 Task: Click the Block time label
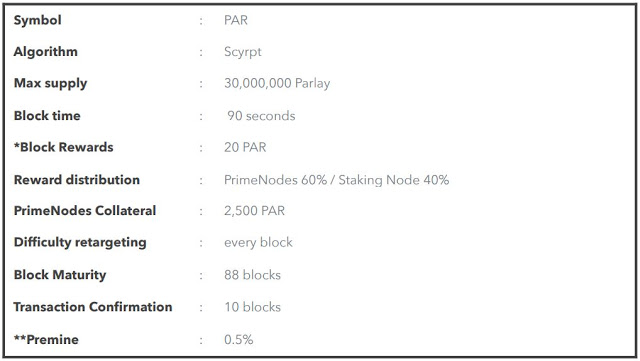pyautogui.click(x=47, y=116)
